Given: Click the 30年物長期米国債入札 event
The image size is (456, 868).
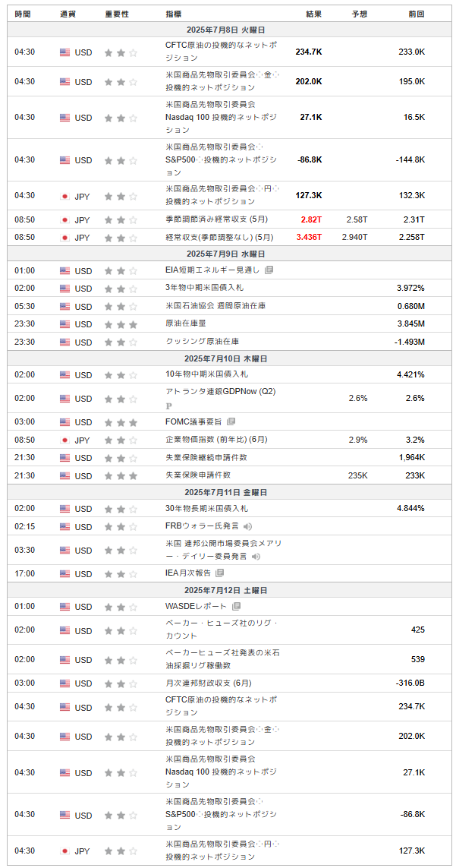Looking at the screenshot, I should click(207, 509).
